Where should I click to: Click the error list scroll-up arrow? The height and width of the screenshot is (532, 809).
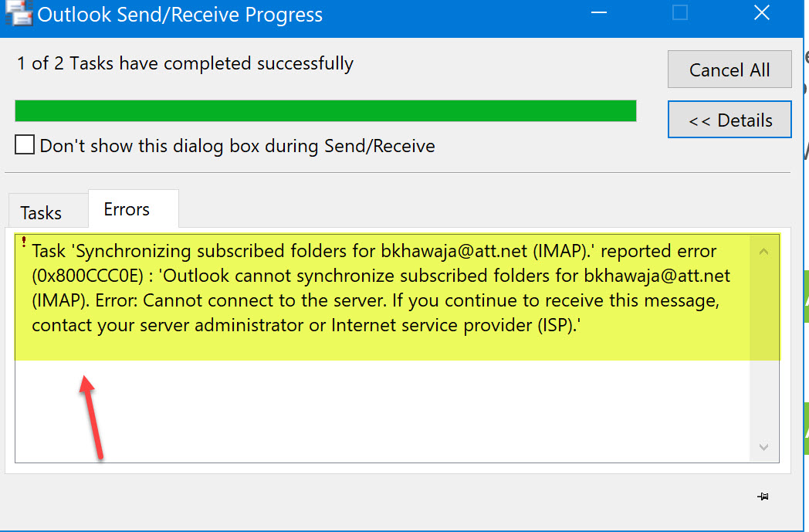click(764, 252)
